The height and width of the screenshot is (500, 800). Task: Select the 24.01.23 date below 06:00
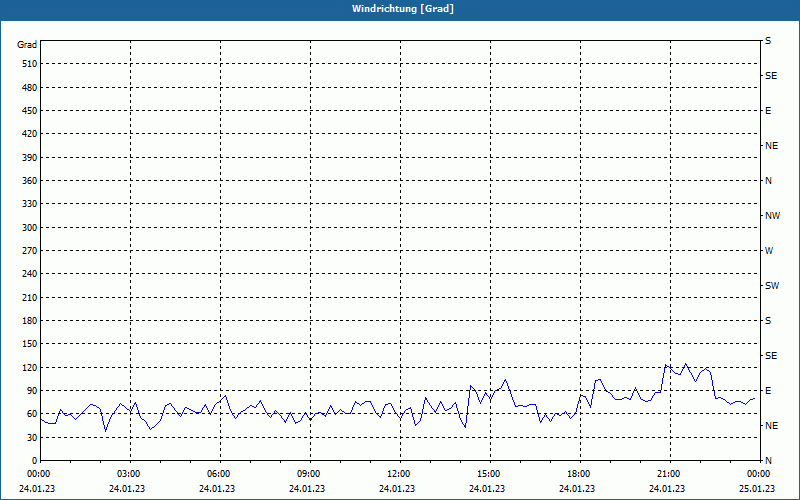[x=217, y=489]
